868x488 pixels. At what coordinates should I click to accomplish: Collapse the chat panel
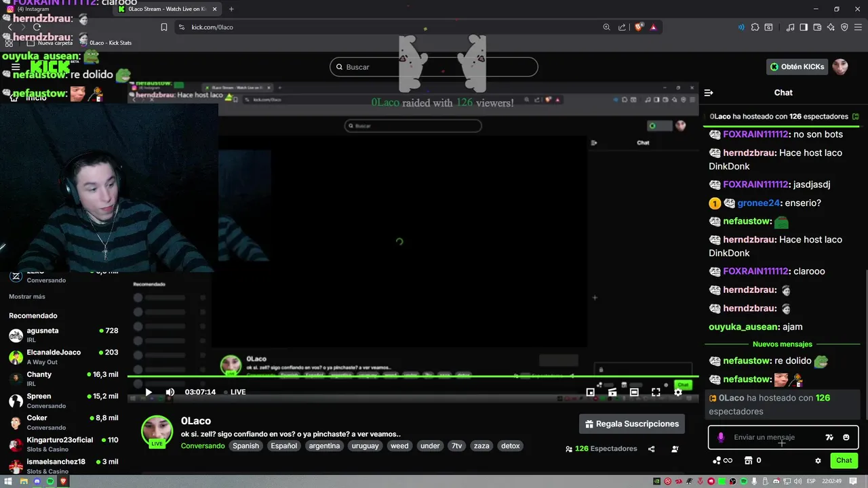coord(709,93)
